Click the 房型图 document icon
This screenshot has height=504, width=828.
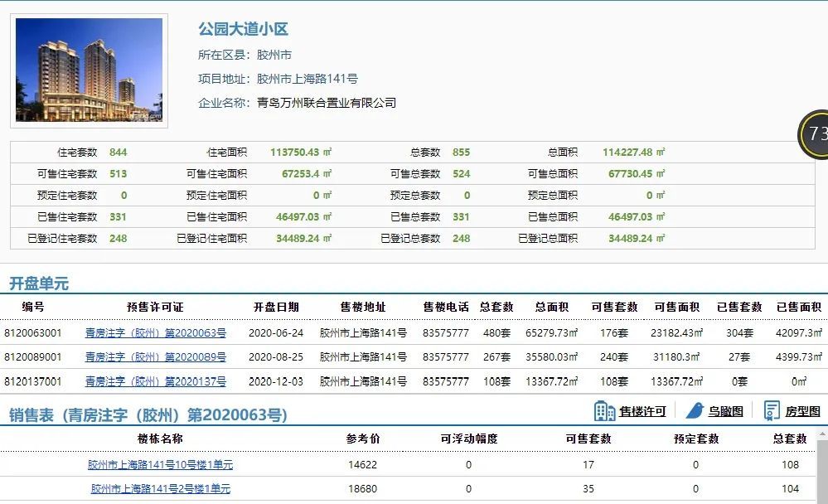point(772,410)
